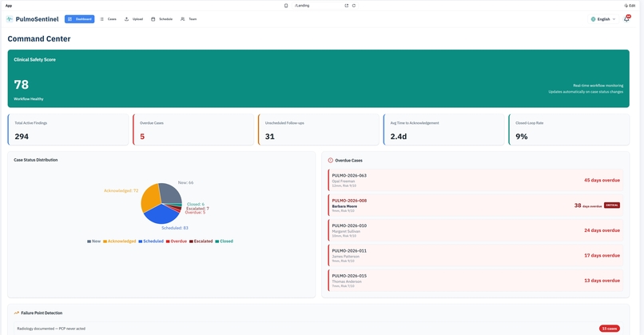This screenshot has height=335, width=644.
Task: Toggle the Closed legend item
Action: (224, 241)
